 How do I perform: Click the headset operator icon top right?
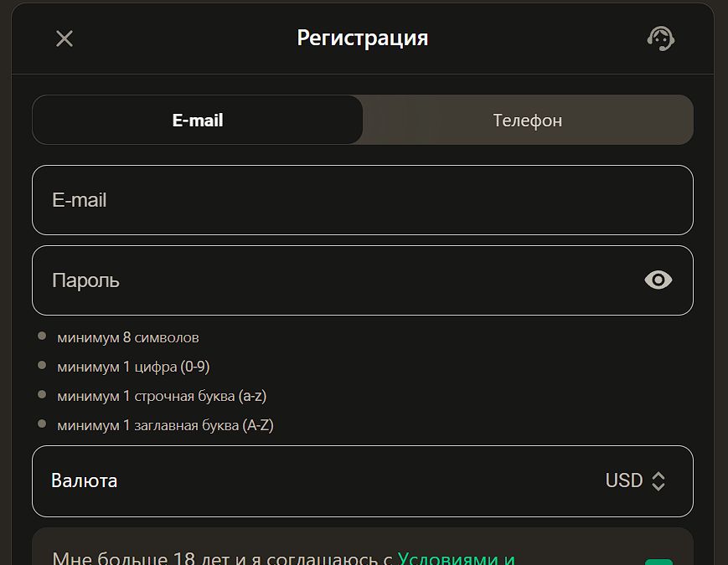[660, 38]
